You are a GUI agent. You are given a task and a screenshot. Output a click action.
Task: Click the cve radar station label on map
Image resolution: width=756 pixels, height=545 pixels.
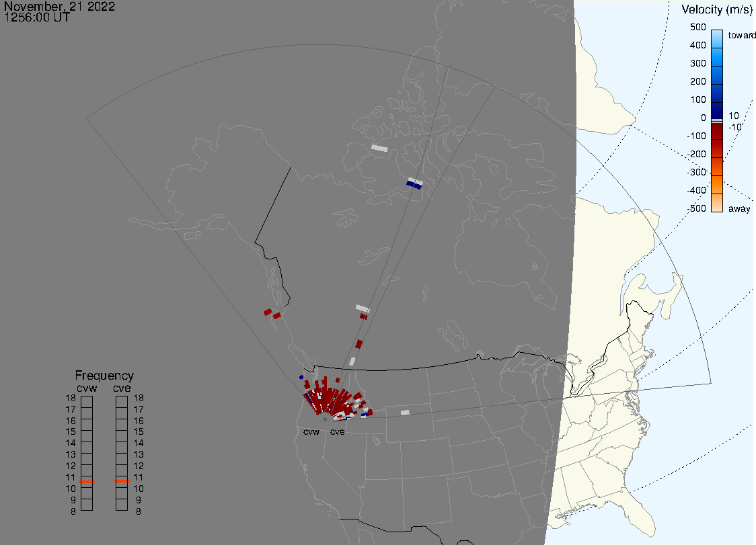click(338, 431)
